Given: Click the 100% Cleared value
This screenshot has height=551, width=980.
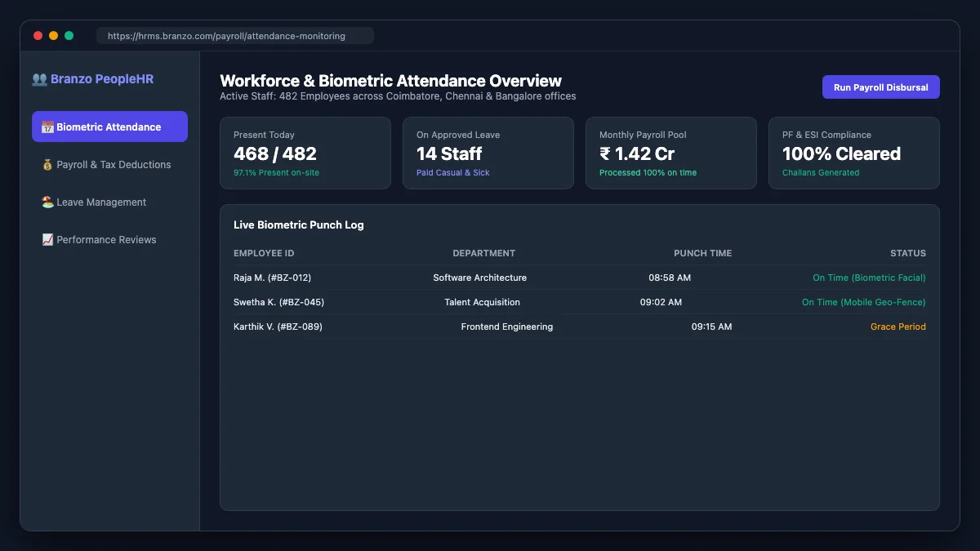Looking at the screenshot, I should click(841, 153).
